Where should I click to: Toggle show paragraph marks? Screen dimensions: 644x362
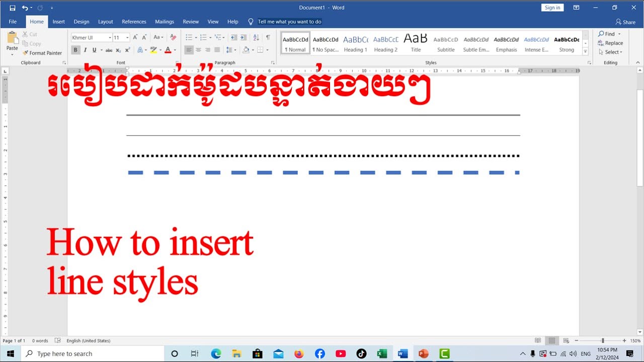(268, 37)
